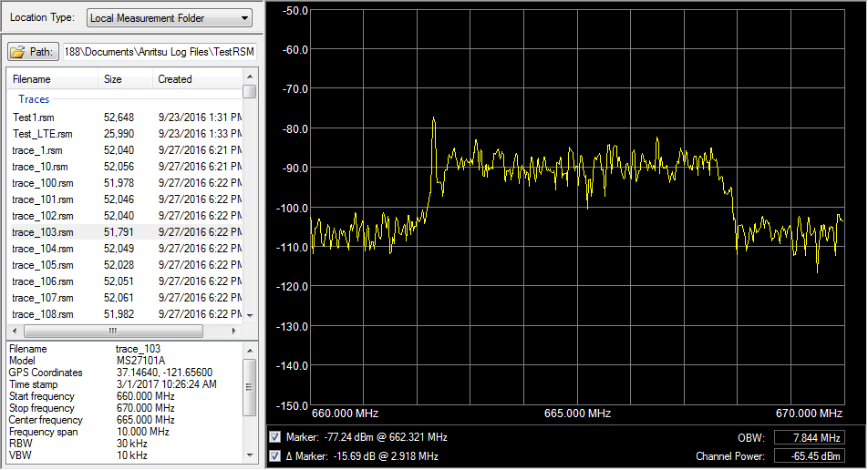
Task: Click file list scroll down arrow
Action: point(250,315)
